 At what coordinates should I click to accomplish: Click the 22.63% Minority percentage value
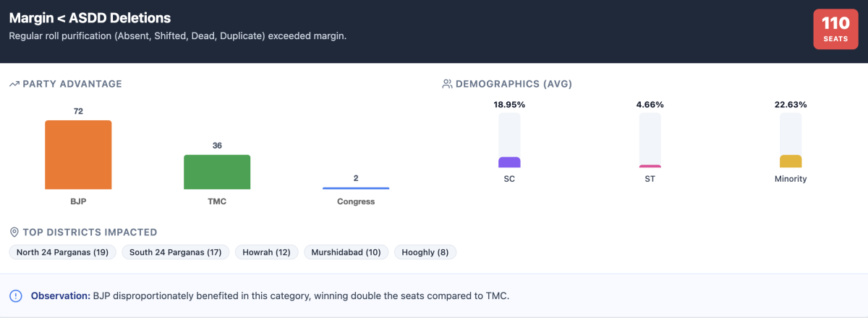(791, 104)
